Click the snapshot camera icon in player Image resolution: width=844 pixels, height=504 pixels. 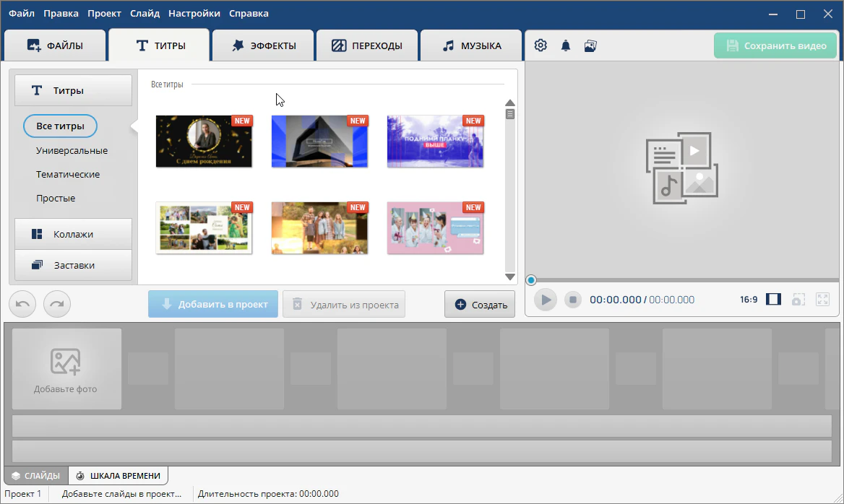[798, 299]
